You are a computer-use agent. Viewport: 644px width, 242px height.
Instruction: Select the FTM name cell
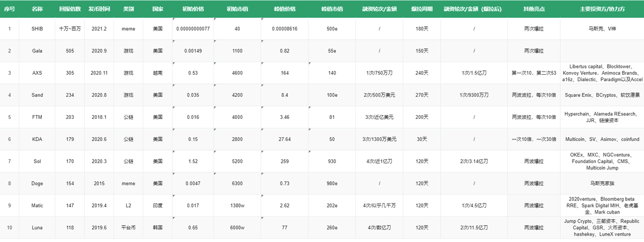(36, 117)
